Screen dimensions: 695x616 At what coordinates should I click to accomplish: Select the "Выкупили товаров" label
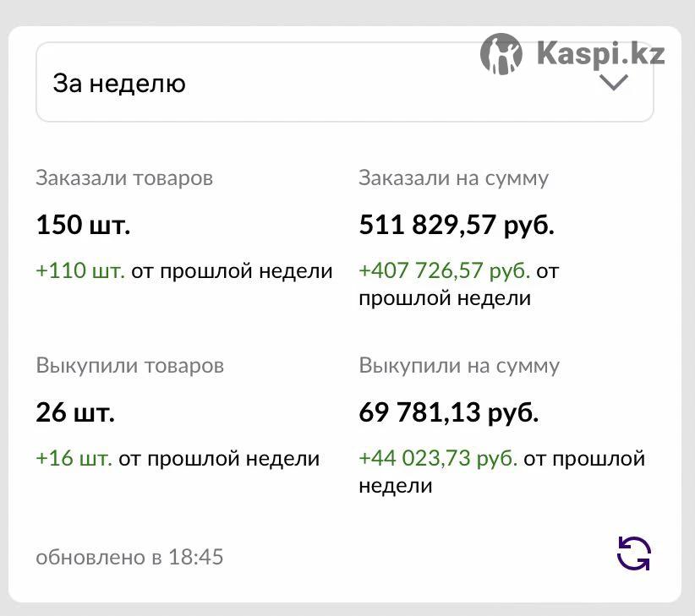pos(130,366)
